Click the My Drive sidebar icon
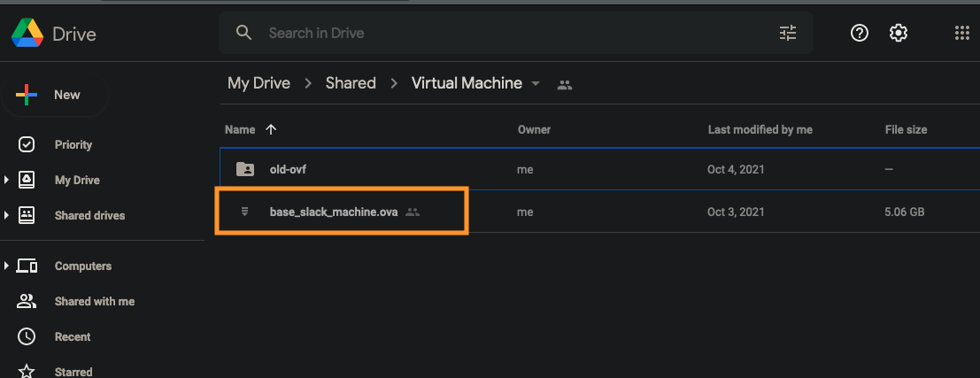The height and width of the screenshot is (378, 980). click(27, 180)
